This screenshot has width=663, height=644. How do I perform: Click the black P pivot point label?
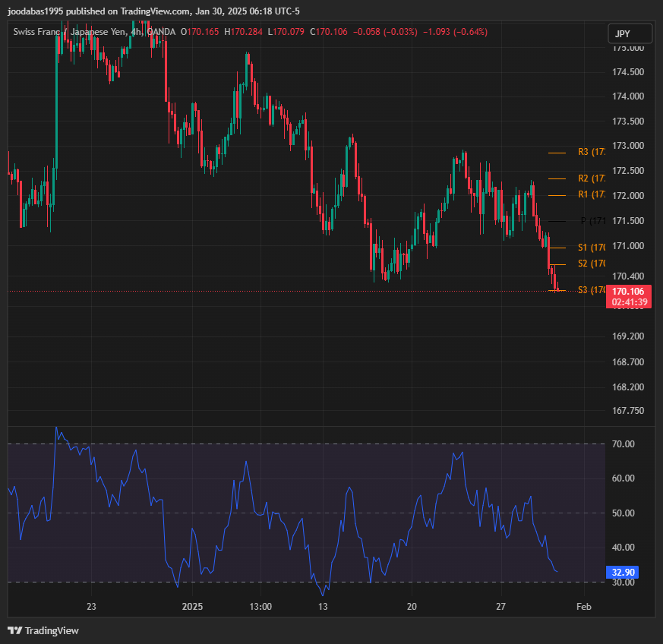point(592,221)
